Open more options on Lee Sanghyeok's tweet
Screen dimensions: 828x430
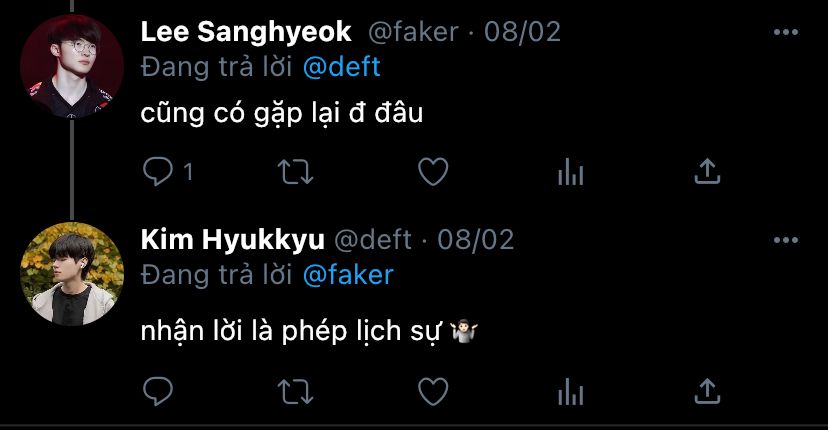click(x=786, y=32)
